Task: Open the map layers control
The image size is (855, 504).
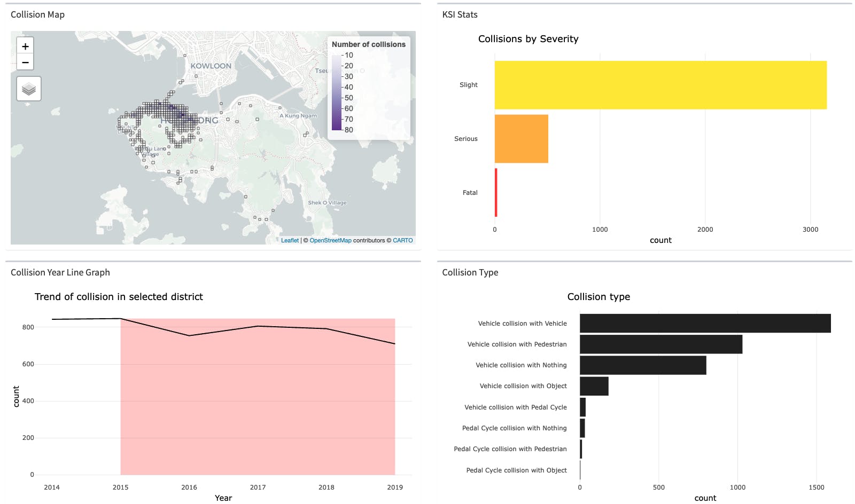Action: 29,89
